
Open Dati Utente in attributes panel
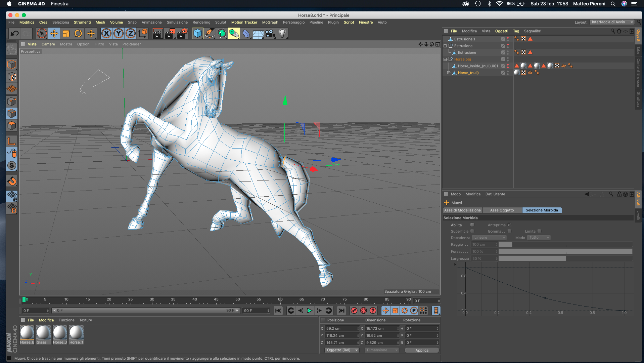pos(495,194)
